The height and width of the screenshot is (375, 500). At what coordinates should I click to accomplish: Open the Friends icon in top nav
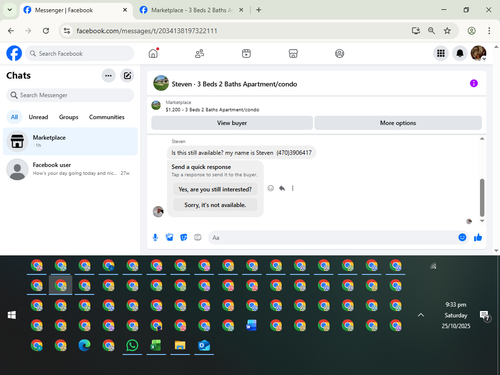tap(199, 53)
